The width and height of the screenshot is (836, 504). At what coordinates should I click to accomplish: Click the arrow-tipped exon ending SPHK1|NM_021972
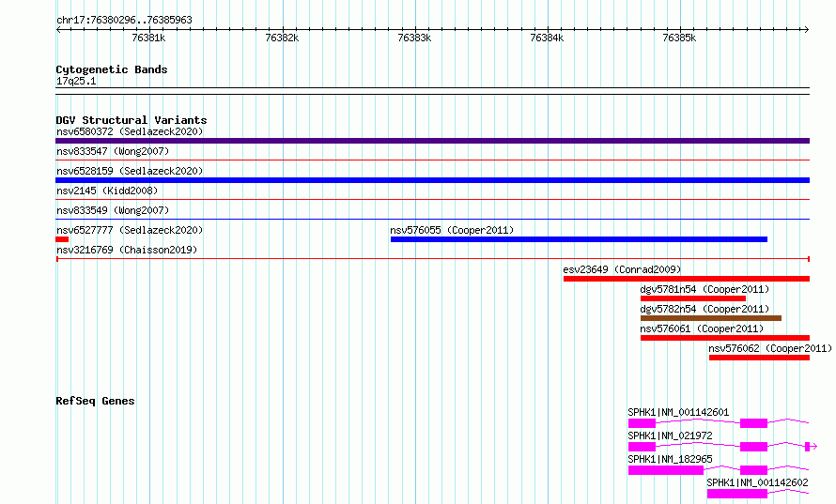(x=808, y=447)
